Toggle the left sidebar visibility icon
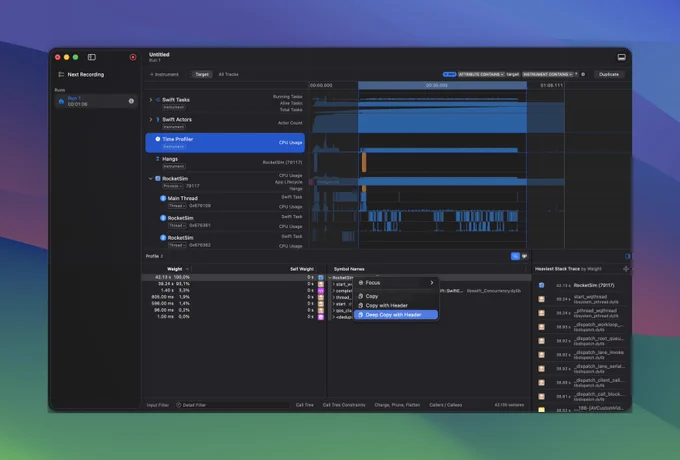Screen dimensions: 680x460 (x=92, y=57)
